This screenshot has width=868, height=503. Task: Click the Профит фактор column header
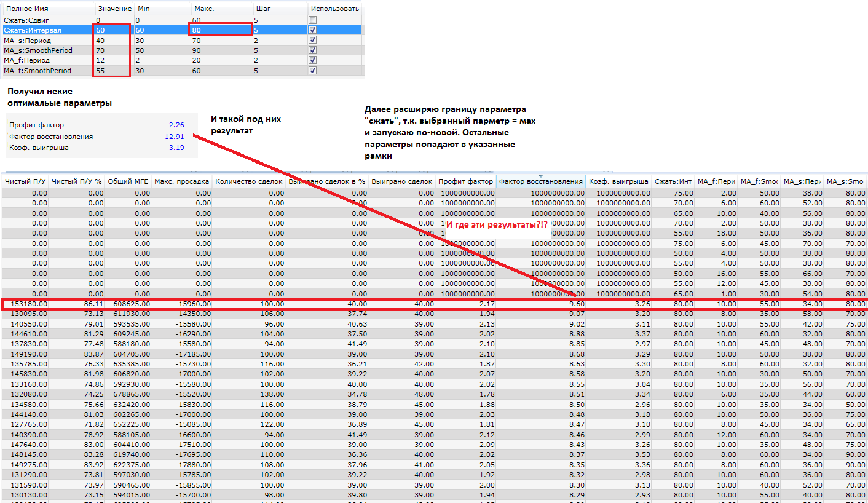click(x=465, y=181)
